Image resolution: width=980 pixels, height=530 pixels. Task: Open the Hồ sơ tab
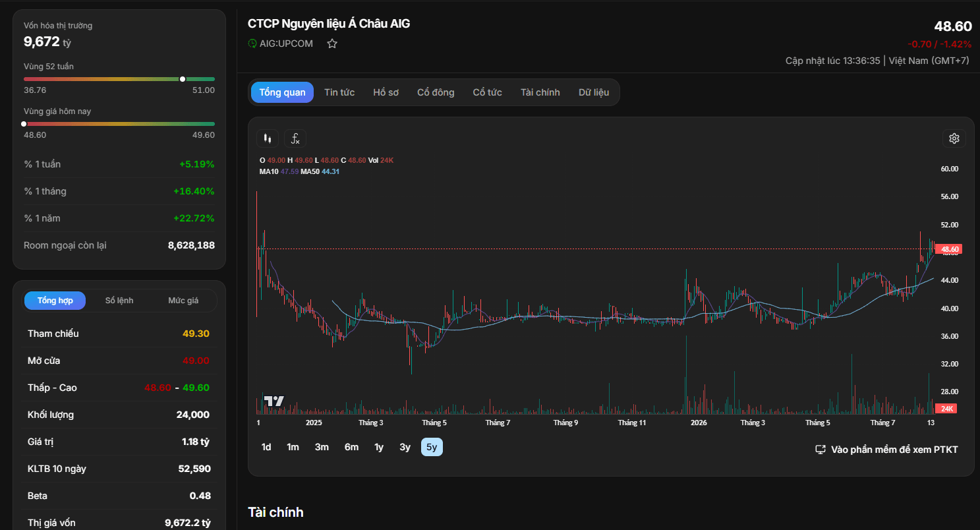tap(386, 92)
